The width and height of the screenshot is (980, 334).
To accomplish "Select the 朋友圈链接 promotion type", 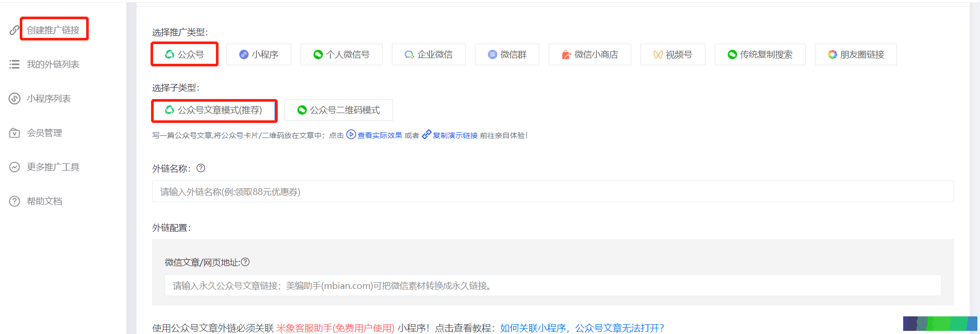I will tap(856, 54).
